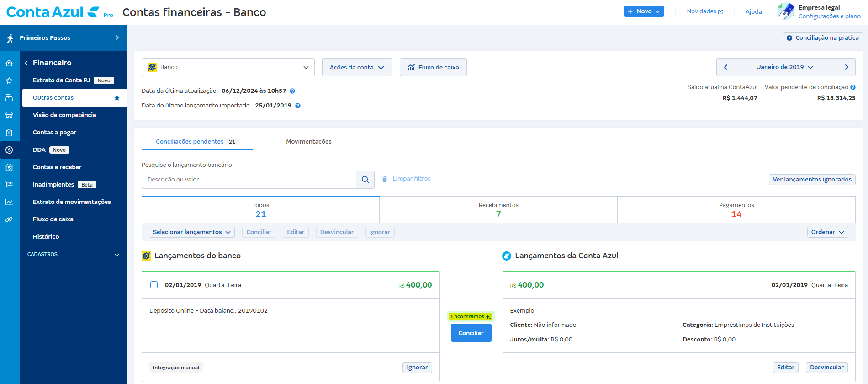
Task: Click the line chart reports sidebar icon
Action: tap(9, 202)
